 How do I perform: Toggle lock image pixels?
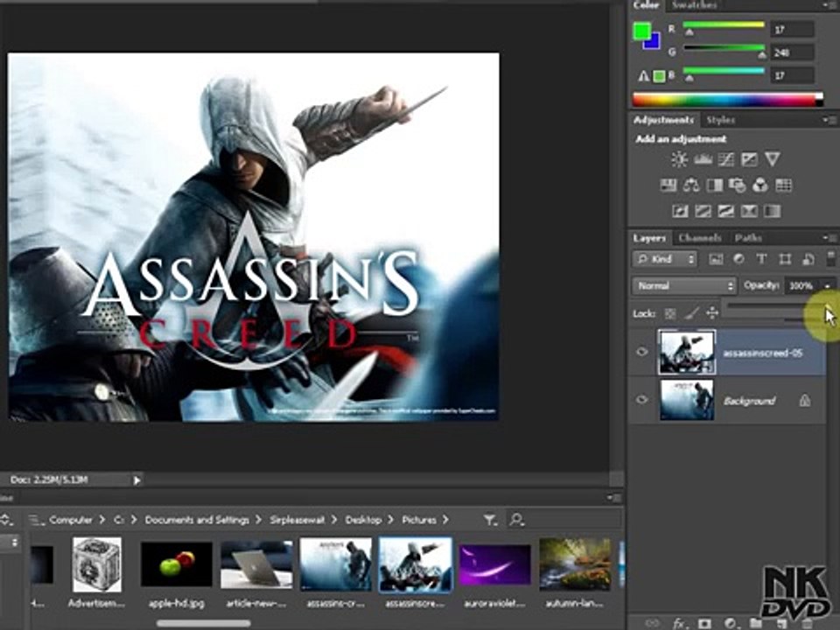pos(691,313)
